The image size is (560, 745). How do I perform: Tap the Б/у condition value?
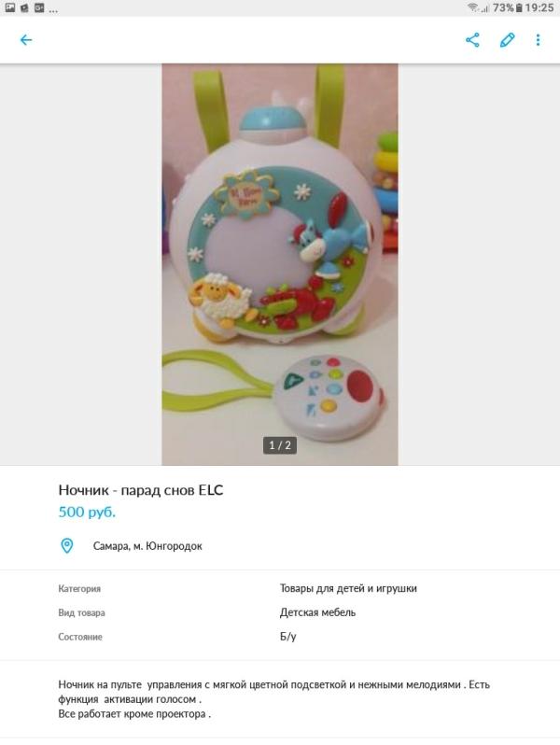tap(287, 637)
